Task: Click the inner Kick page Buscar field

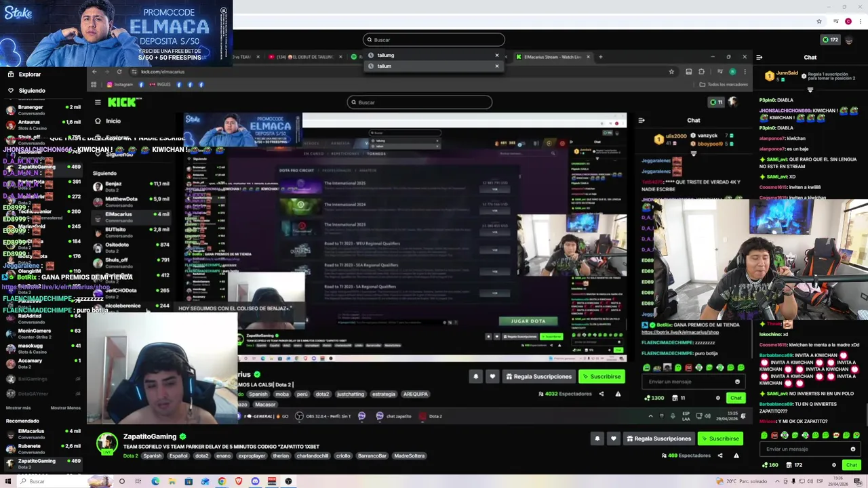Action: (420, 102)
